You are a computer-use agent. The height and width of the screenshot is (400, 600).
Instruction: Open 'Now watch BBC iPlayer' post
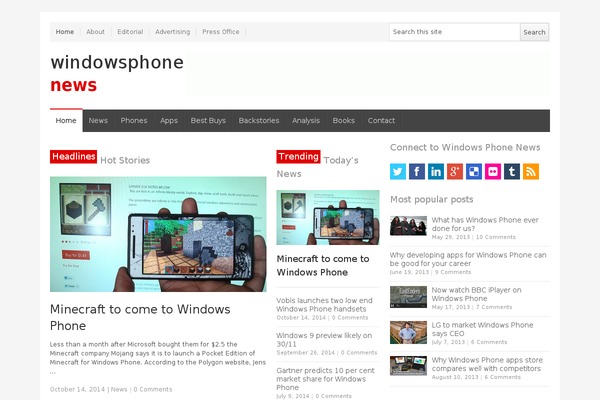(476, 294)
